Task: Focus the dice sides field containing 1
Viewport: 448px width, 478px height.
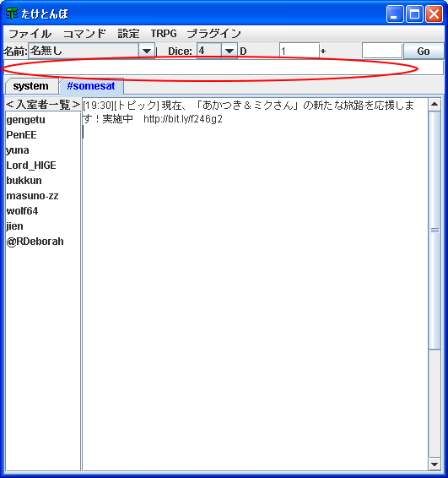Action: point(300,51)
